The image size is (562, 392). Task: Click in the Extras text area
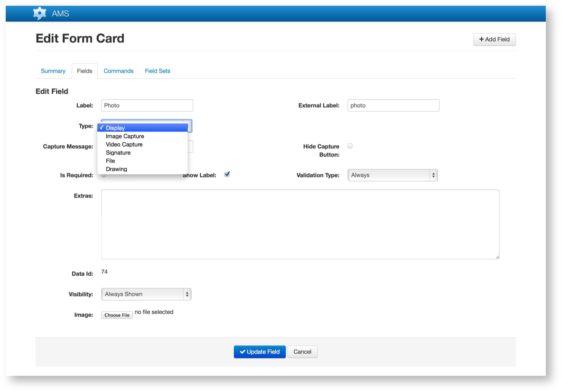pos(300,224)
